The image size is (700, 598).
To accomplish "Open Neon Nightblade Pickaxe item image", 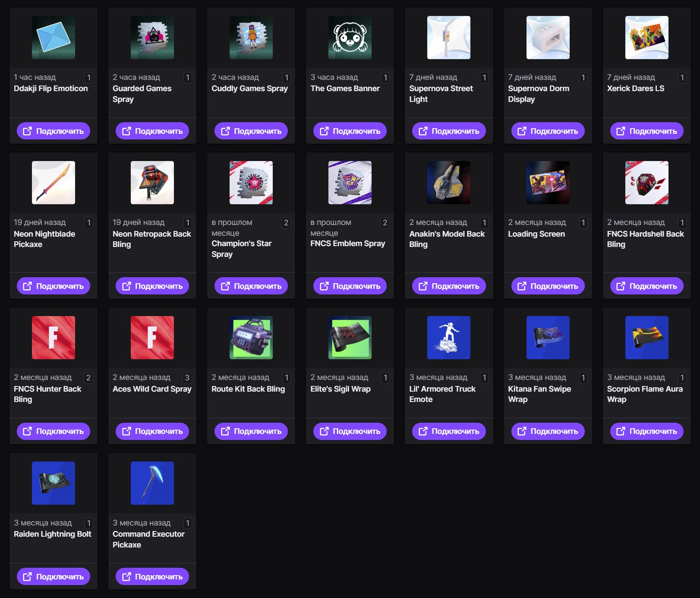I will click(x=54, y=183).
